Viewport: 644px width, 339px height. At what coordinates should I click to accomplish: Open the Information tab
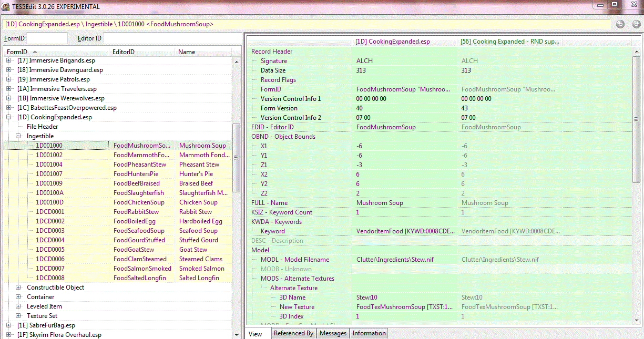[x=369, y=333]
